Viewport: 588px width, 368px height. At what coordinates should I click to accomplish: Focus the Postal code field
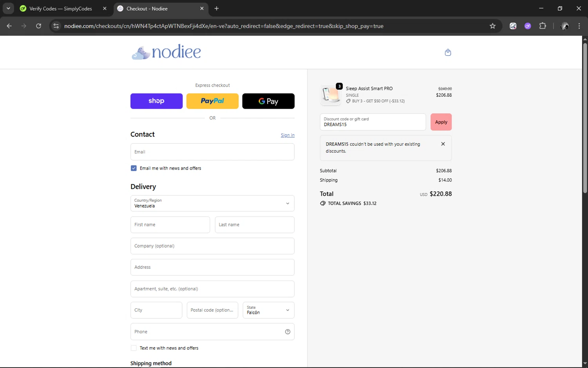pos(212,310)
